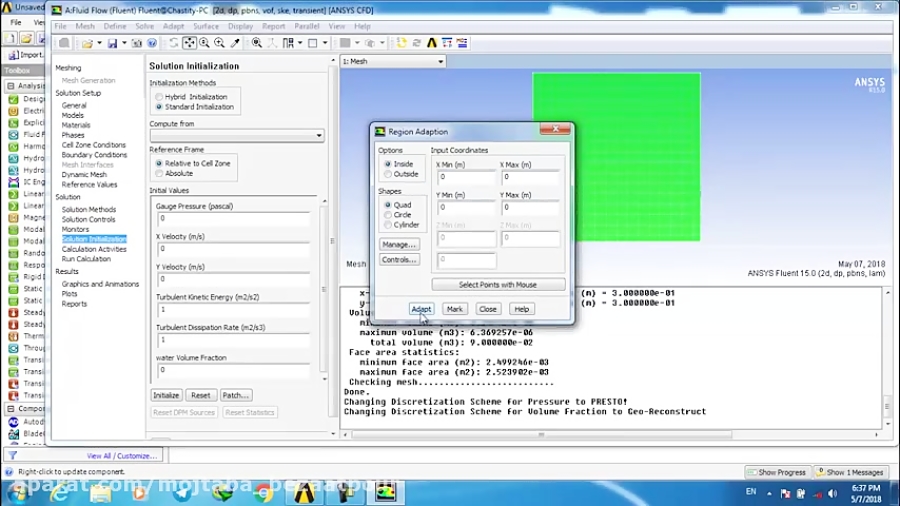
Task: Collapse the Component Systems toolbox group
Action: [x=10, y=408]
